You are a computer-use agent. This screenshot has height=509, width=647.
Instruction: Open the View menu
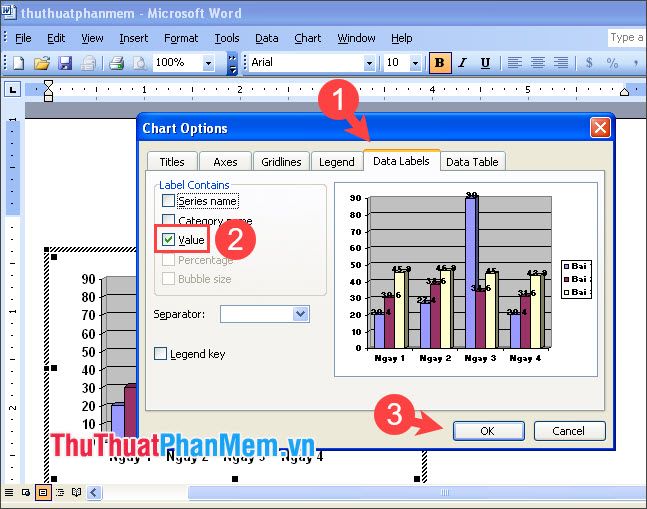[92, 38]
